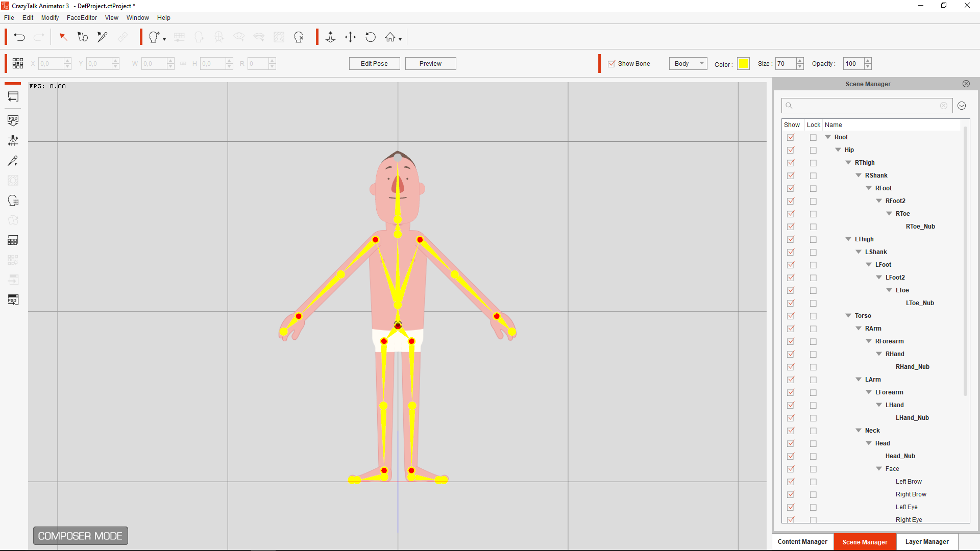980x551 pixels.
Task: Open the create head dropdown arrow
Action: [x=164, y=39]
